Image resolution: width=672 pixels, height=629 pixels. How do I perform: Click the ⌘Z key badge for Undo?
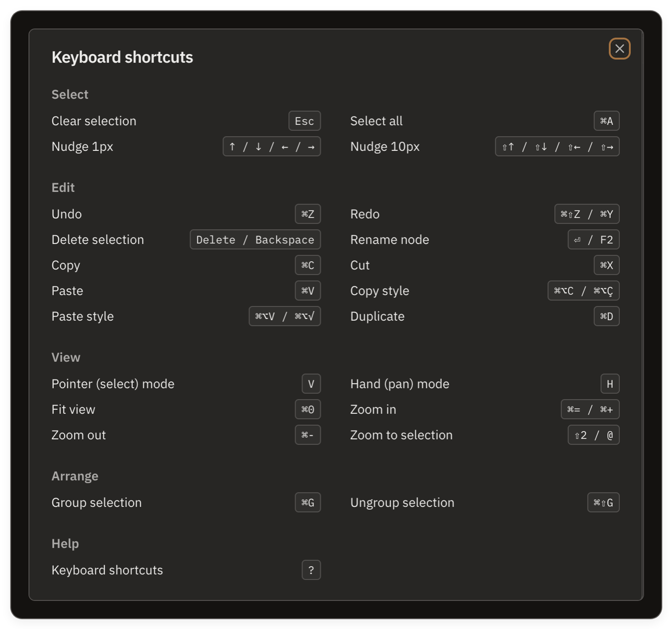[307, 214]
